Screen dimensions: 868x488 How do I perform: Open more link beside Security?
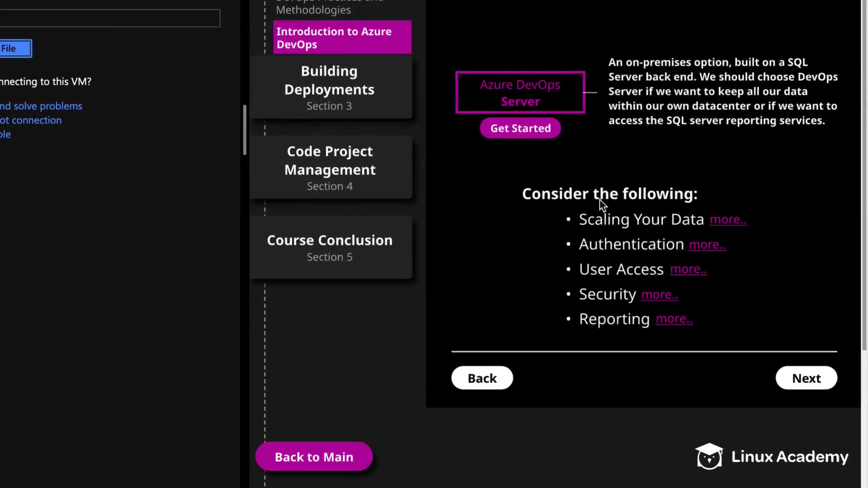[x=659, y=295]
